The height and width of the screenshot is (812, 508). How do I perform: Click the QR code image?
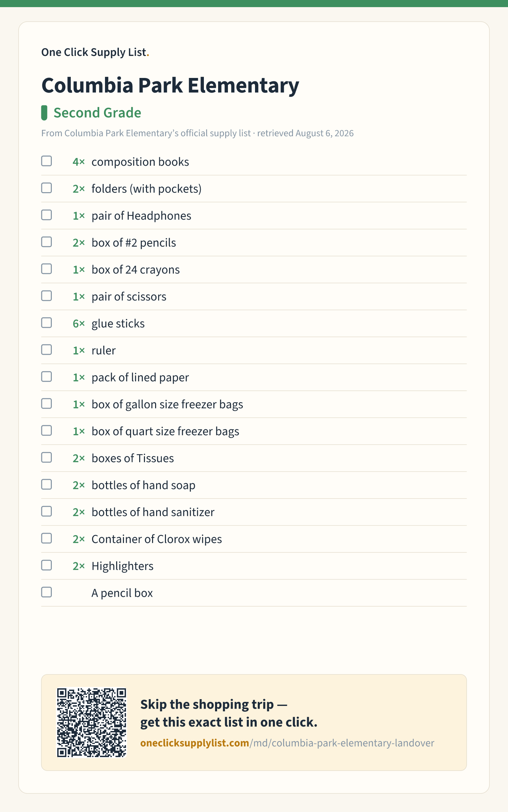click(91, 722)
